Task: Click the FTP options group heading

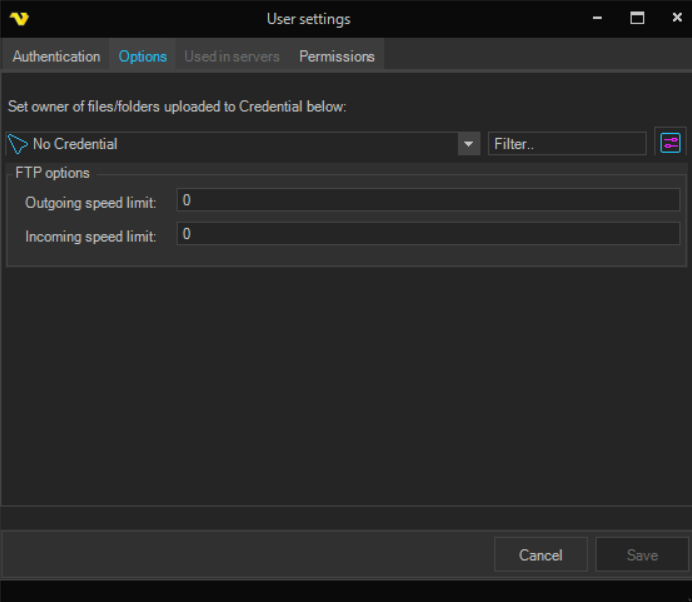Action: tap(52, 173)
